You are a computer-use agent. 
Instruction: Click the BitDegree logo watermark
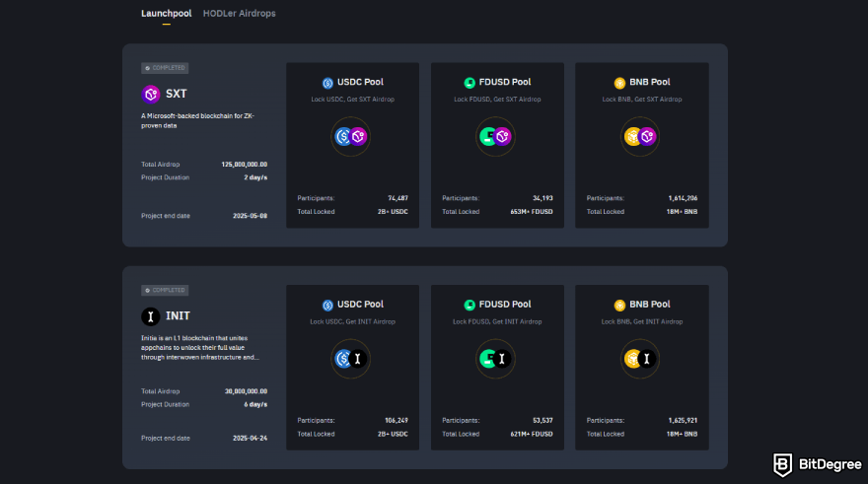coord(813,464)
